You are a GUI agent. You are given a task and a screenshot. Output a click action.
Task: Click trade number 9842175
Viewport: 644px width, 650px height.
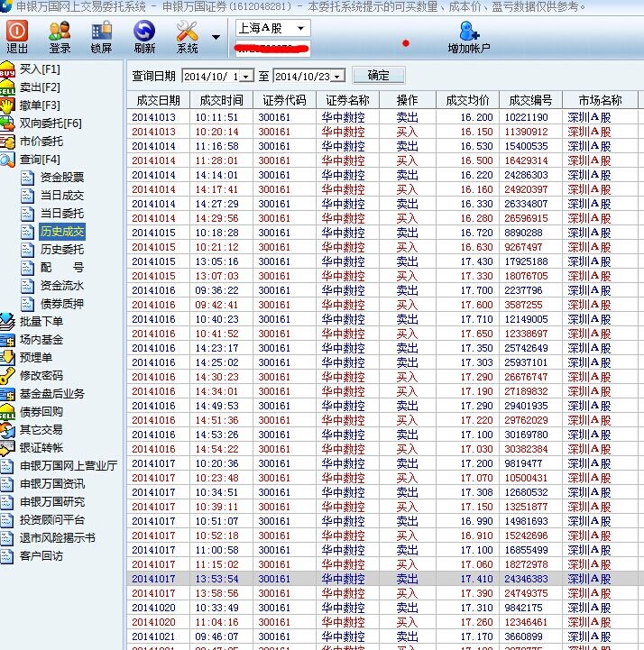coord(523,609)
